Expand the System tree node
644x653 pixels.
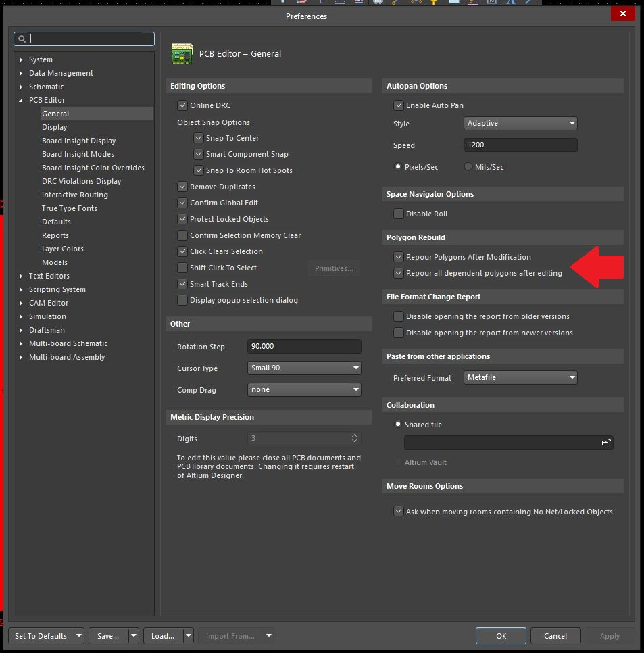pyautogui.click(x=21, y=59)
